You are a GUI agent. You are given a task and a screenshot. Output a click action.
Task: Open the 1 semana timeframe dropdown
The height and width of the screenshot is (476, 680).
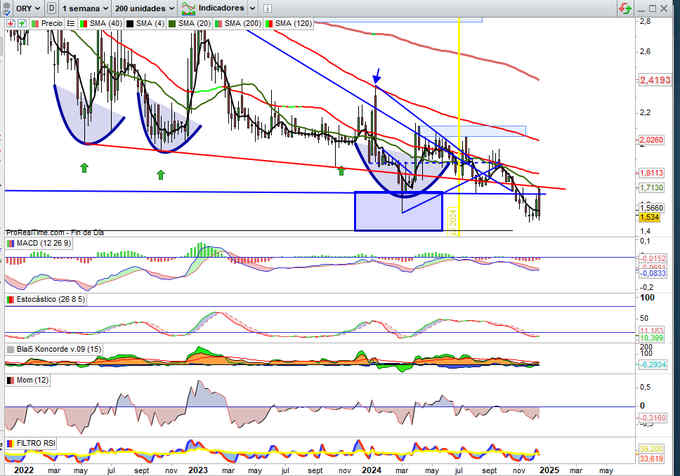(85, 8)
